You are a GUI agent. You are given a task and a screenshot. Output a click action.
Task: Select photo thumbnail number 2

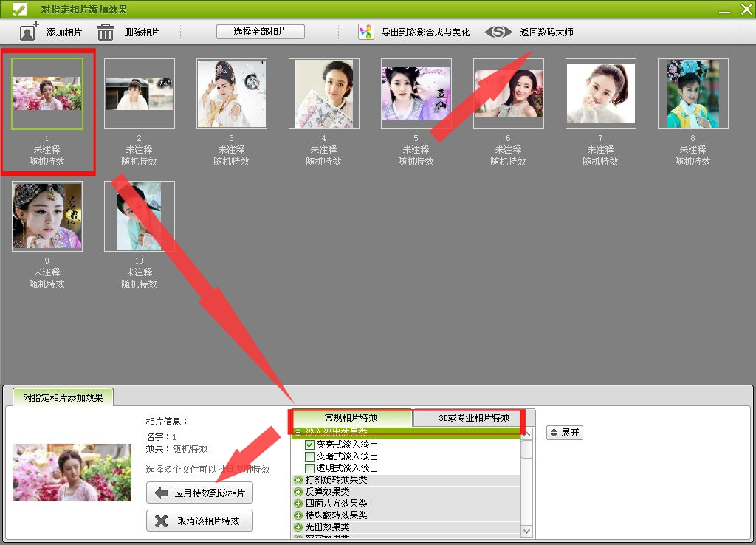140,94
